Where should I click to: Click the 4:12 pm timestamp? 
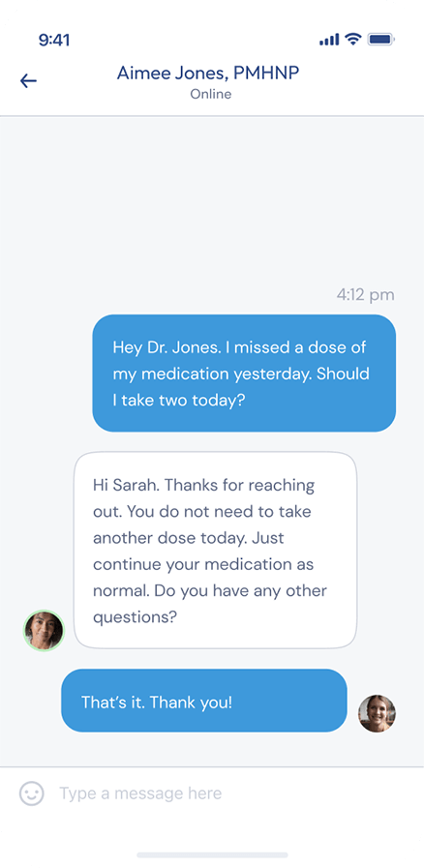coord(365,294)
